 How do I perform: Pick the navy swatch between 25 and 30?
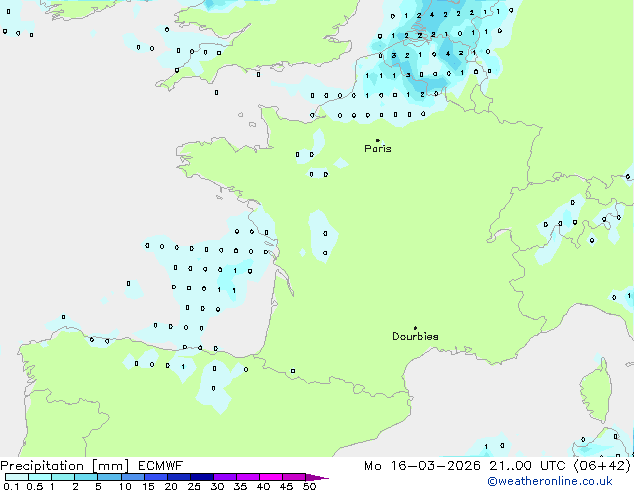pyautogui.click(x=201, y=477)
